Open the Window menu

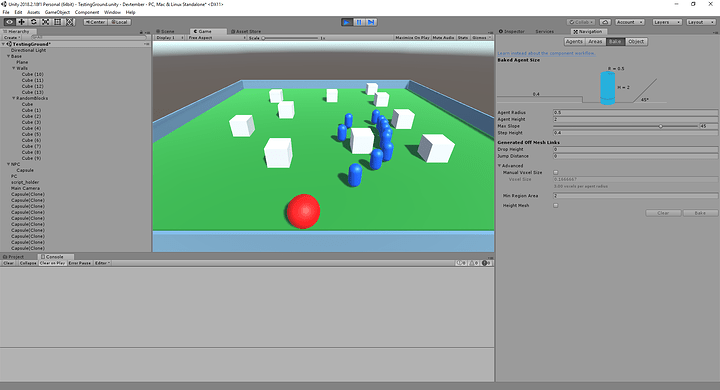coord(112,12)
